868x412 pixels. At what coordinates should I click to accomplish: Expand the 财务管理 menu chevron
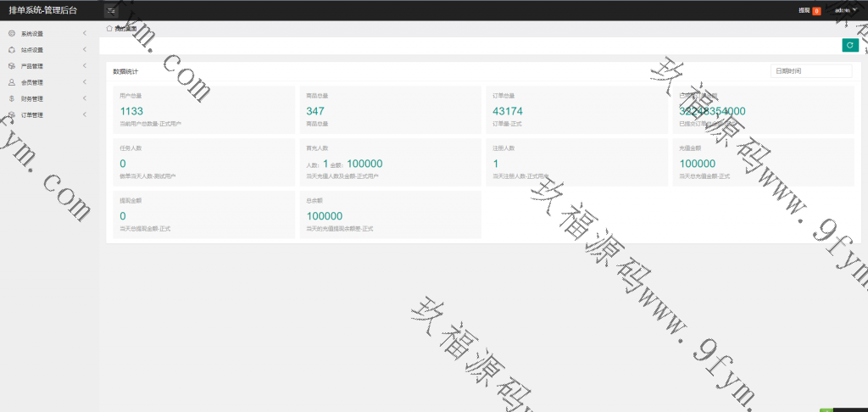pyautogui.click(x=85, y=98)
